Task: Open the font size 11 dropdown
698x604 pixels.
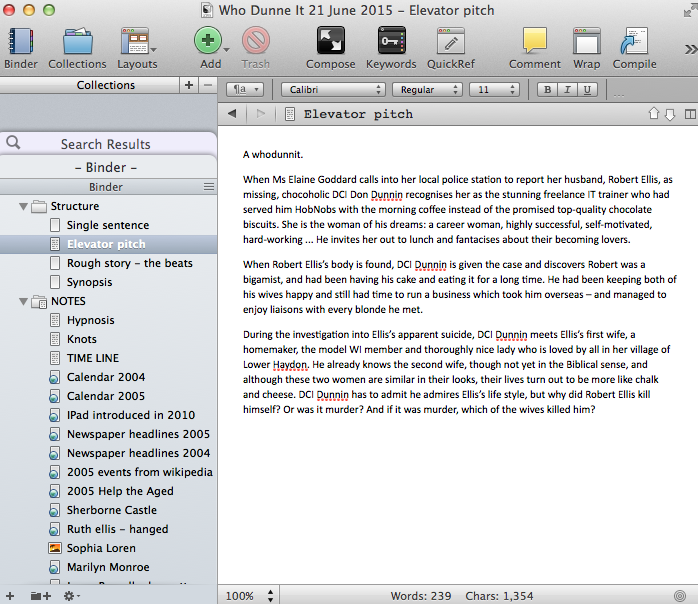Action: click(x=495, y=89)
